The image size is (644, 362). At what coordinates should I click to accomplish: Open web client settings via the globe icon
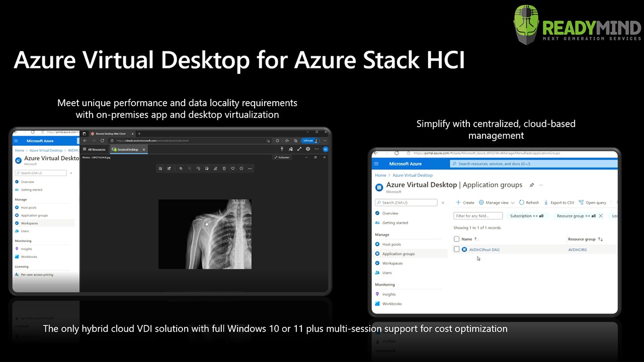coord(308,149)
